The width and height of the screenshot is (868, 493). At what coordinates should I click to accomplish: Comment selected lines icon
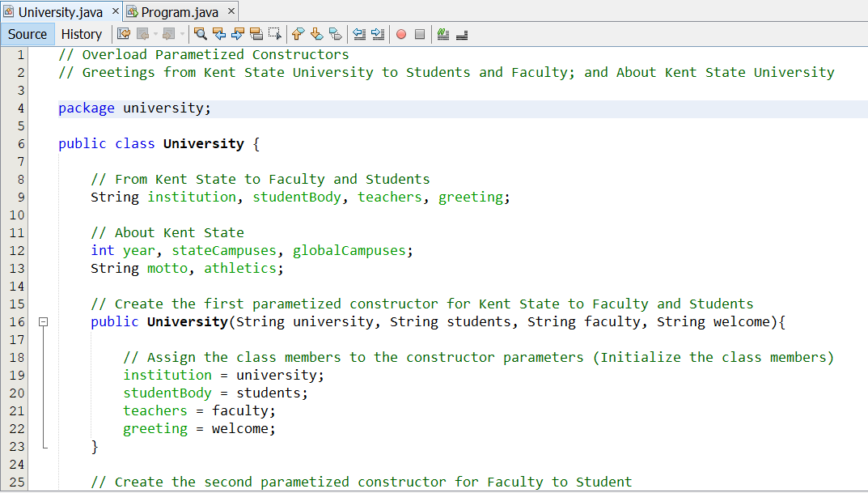[442, 34]
